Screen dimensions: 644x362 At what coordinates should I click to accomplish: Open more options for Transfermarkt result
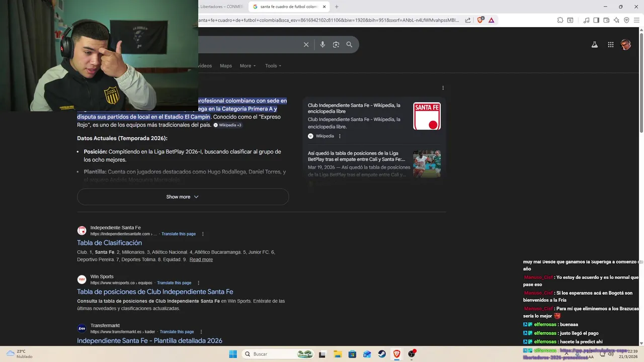pyautogui.click(x=201, y=332)
